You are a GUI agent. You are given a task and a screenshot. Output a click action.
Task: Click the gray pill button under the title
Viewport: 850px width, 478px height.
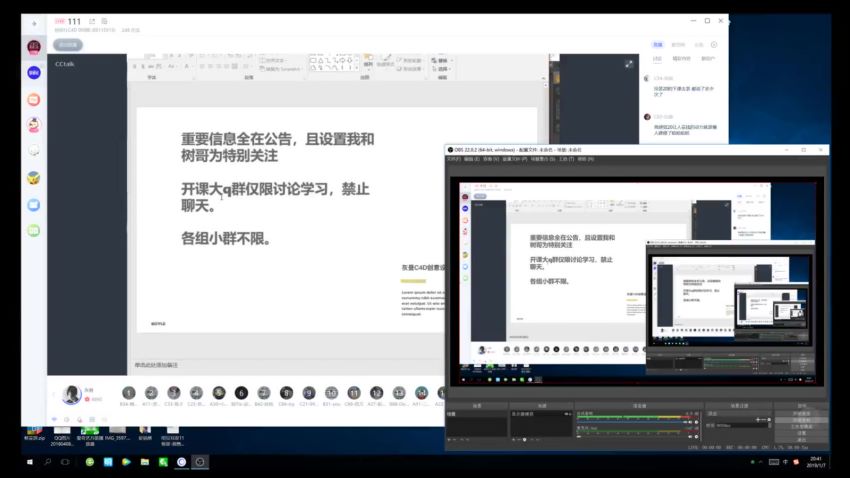[x=68, y=45]
